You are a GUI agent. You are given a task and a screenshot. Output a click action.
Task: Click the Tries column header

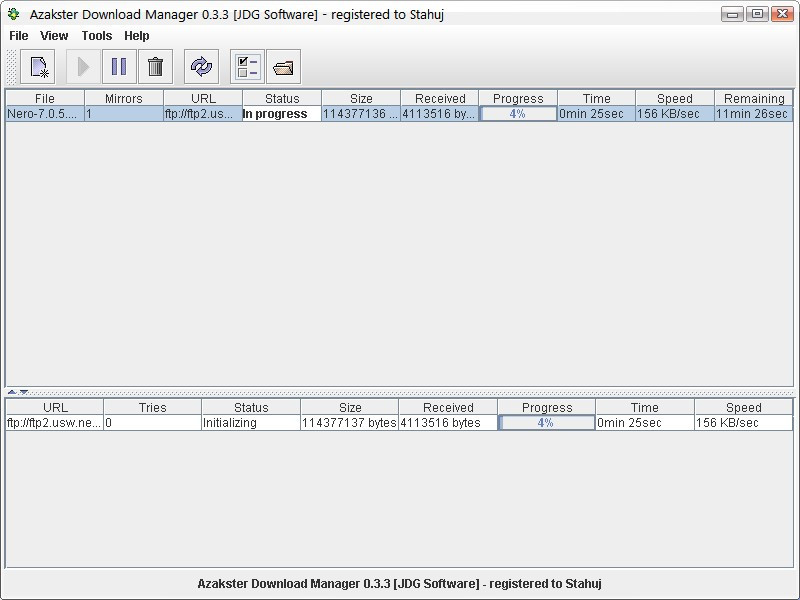pos(153,407)
